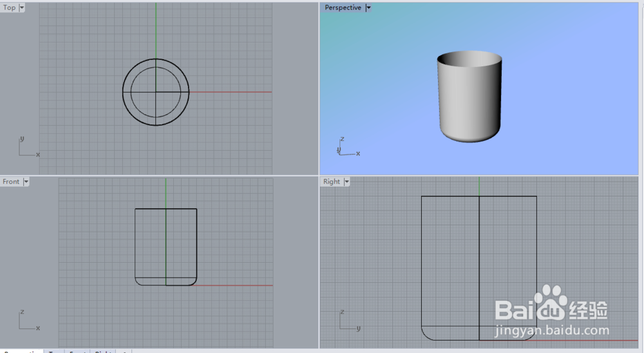644x353 pixels.
Task: Activate the Top viewport title label
Action: pos(10,7)
